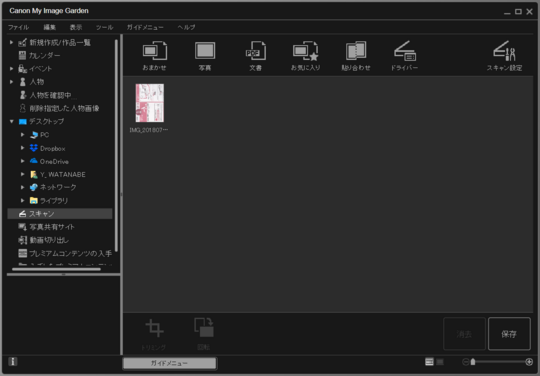Launch the ドライバー scanner driver
This screenshot has height=376, width=540.
point(404,55)
